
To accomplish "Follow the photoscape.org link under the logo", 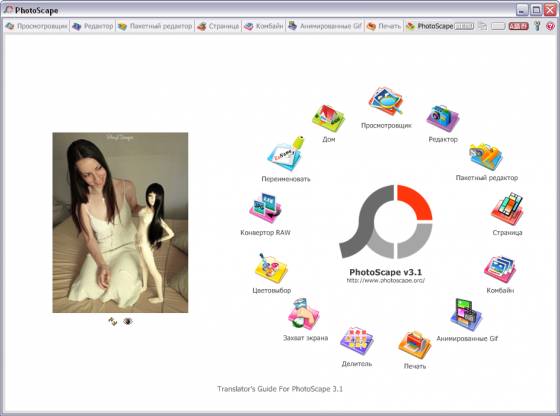I will 386,281.
